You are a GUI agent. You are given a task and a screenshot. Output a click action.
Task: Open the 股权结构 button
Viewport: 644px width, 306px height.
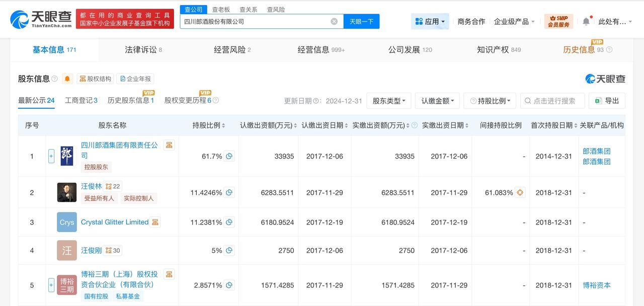click(95, 79)
